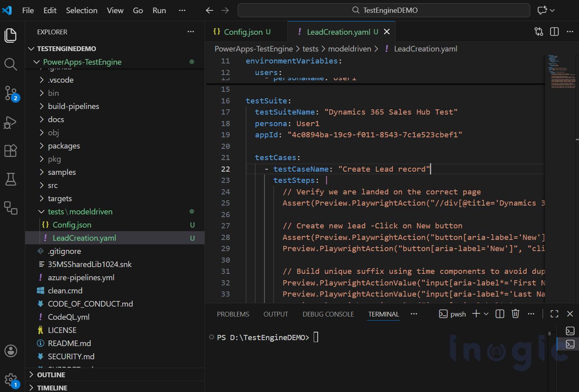This screenshot has width=579, height=392.
Task: Switch to the DEBUG CONSOLE panel tab
Action: 328,314
